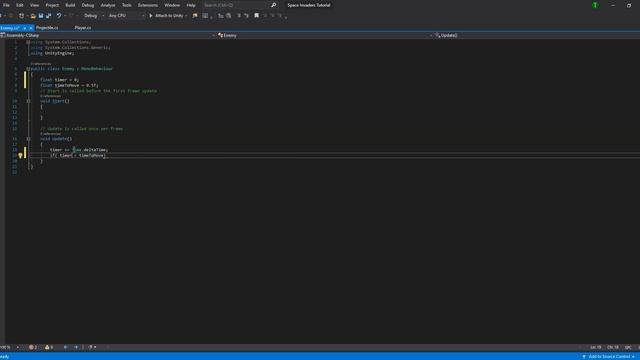The height and width of the screenshot is (360, 640).
Task: Click the timeToMove field declaration
Action: (69, 85)
